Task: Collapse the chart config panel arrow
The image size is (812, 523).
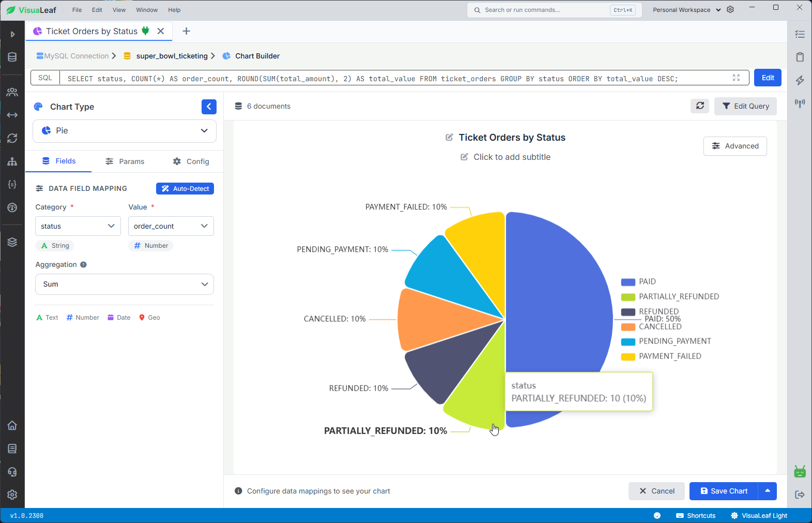Action: 209,107
